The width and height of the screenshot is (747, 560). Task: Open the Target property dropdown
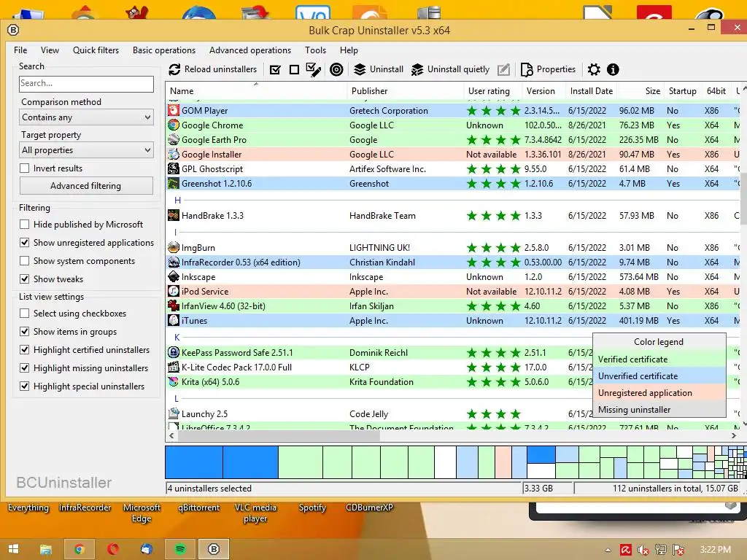click(86, 150)
